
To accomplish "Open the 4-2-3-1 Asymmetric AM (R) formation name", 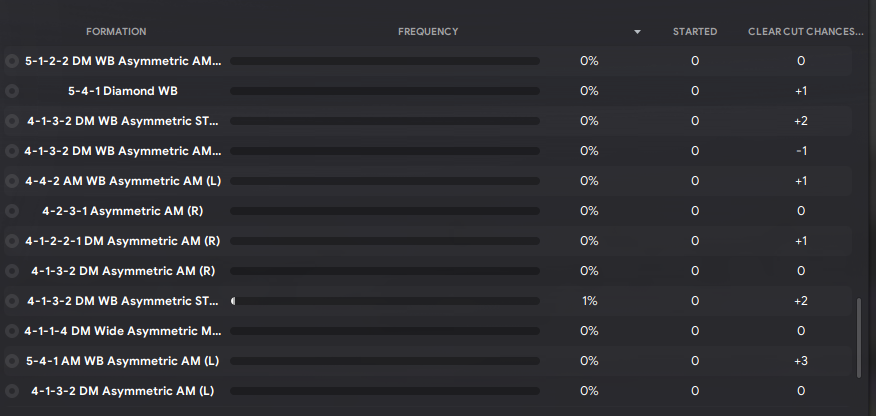I will (123, 211).
